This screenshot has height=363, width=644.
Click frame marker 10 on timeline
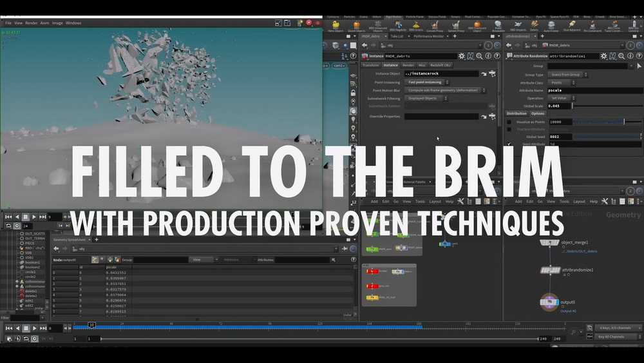tap(91, 325)
